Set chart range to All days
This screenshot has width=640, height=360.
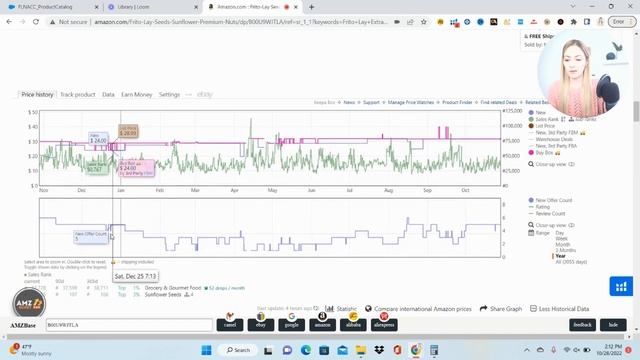click(571, 262)
